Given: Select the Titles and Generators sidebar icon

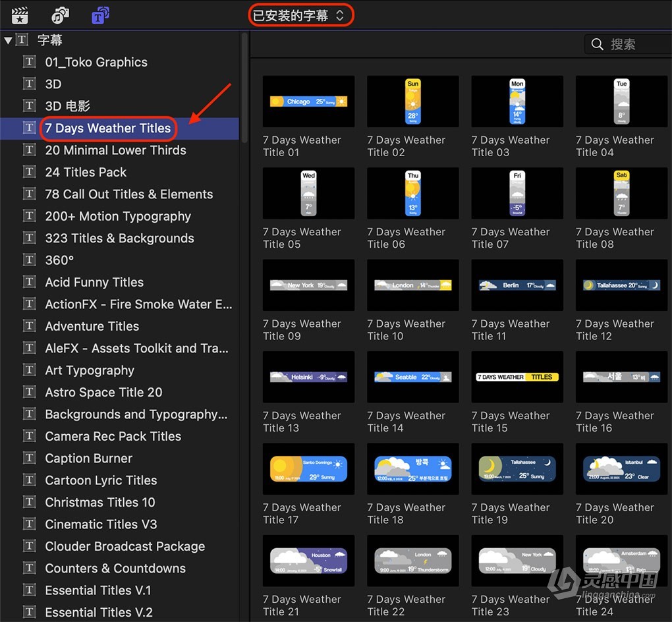Looking at the screenshot, I should click(100, 15).
